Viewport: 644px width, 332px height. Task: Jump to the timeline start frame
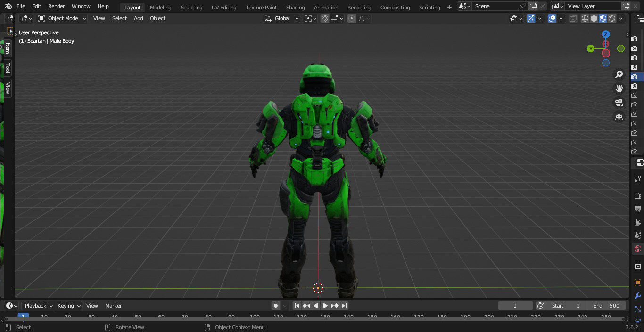297,306
